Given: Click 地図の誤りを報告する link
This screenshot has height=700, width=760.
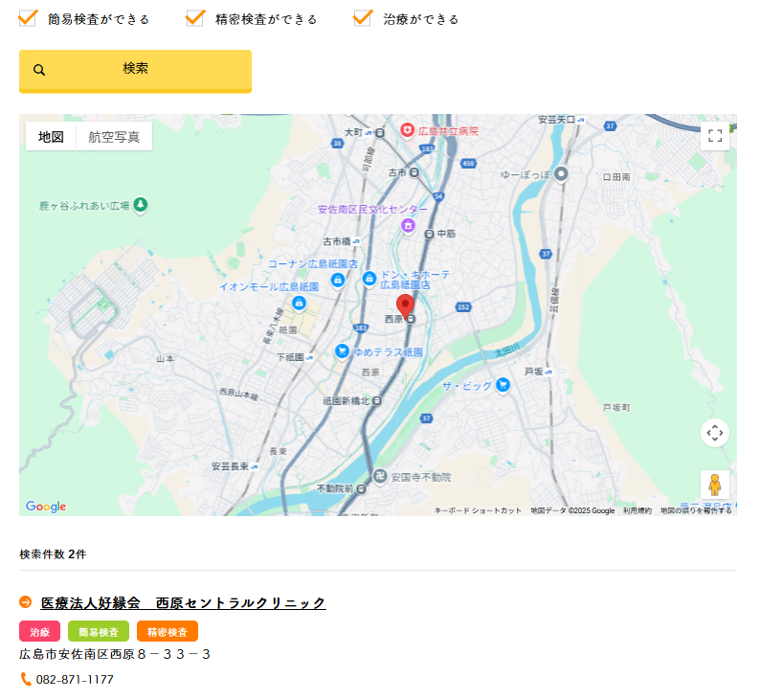Looking at the screenshot, I should 696,510.
